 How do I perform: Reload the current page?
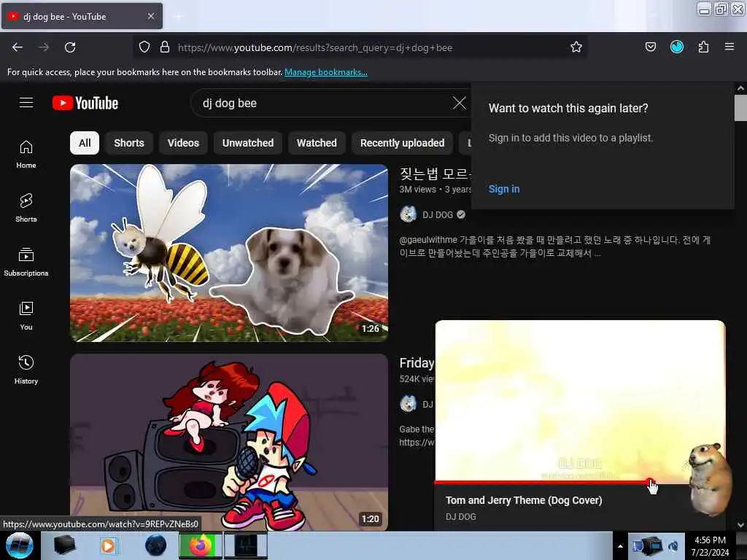tap(70, 47)
